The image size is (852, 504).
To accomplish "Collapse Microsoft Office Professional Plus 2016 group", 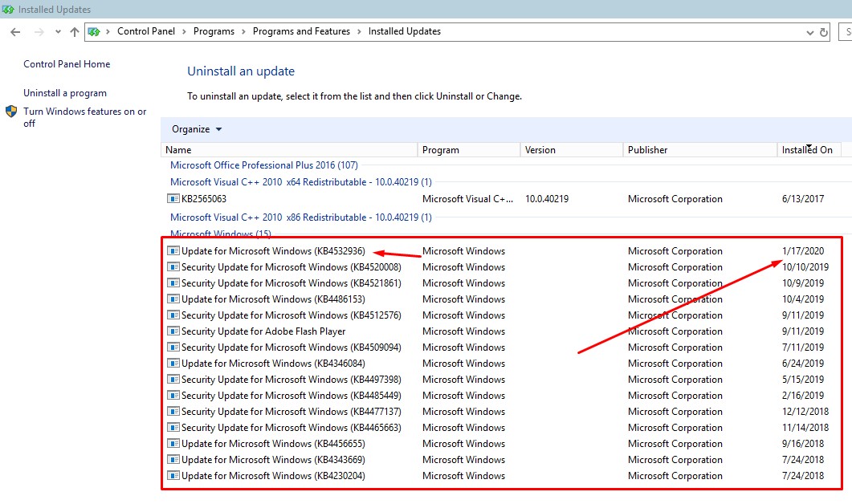I will click(x=264, y=165).
